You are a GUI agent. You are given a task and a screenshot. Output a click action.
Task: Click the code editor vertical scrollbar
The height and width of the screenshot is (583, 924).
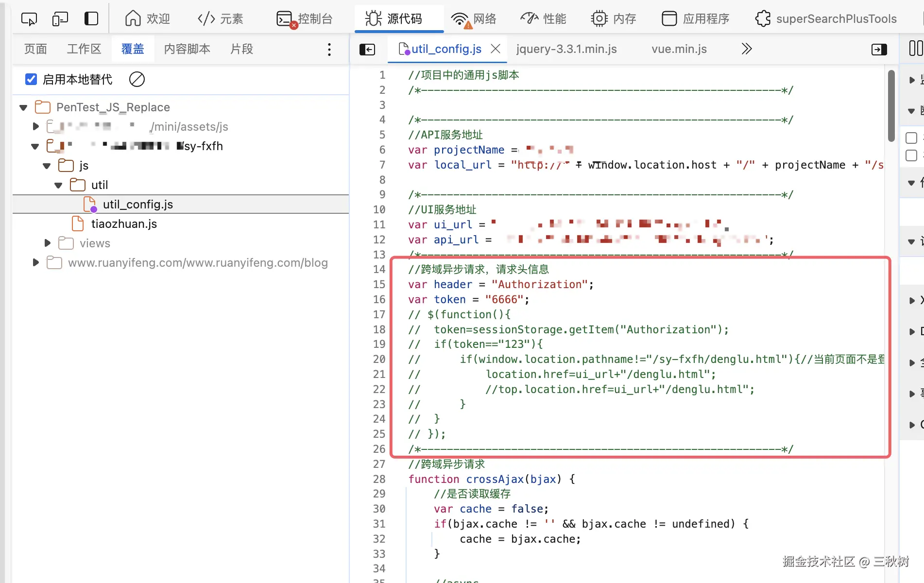(891, 106)
